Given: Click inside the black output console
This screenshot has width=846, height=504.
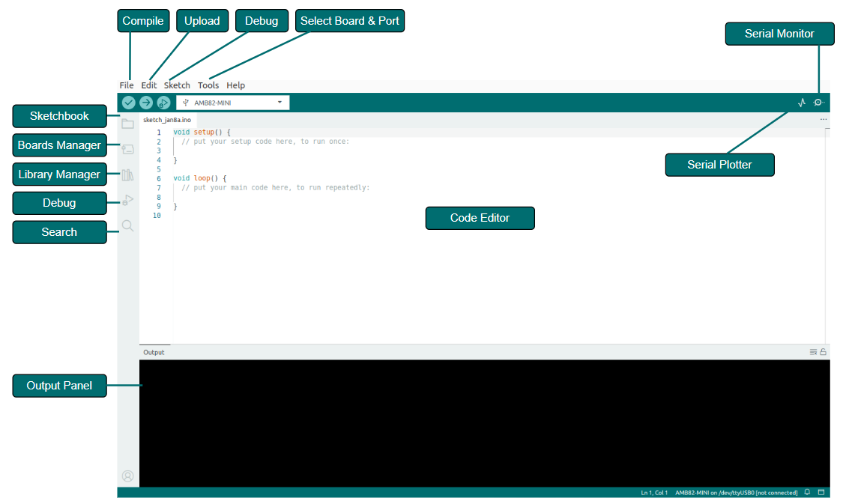Looking at the screenshot, I should point(485,424).
